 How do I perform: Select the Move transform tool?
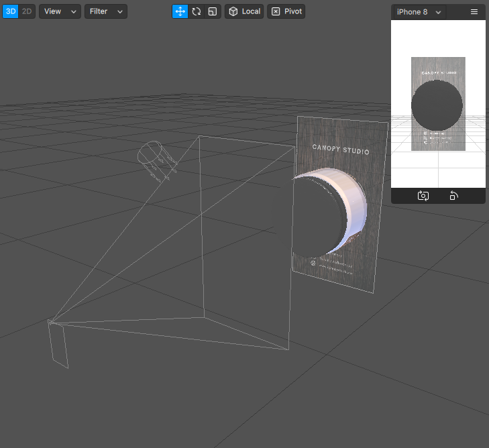pyautogui.click(x=180, y=11)
